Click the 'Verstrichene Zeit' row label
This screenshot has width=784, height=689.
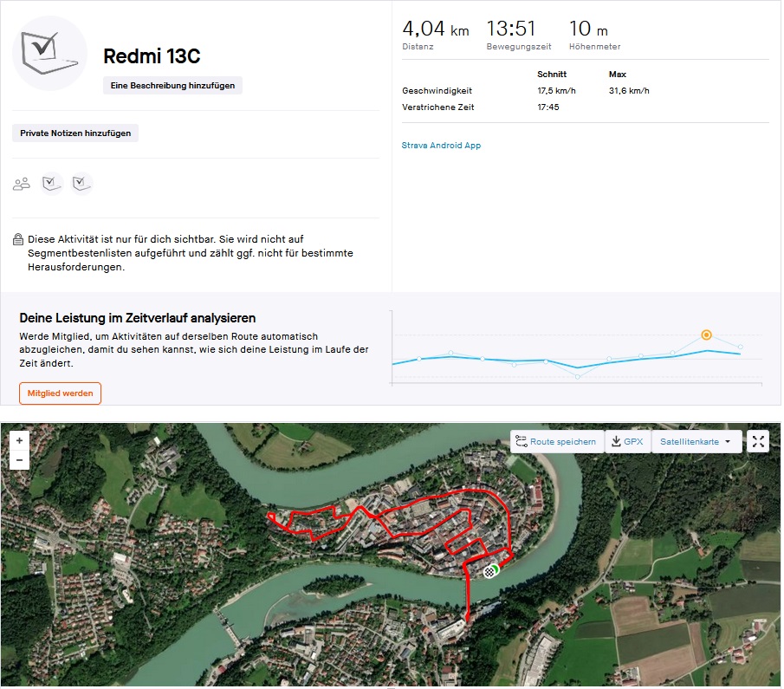(x=438, y=107)
